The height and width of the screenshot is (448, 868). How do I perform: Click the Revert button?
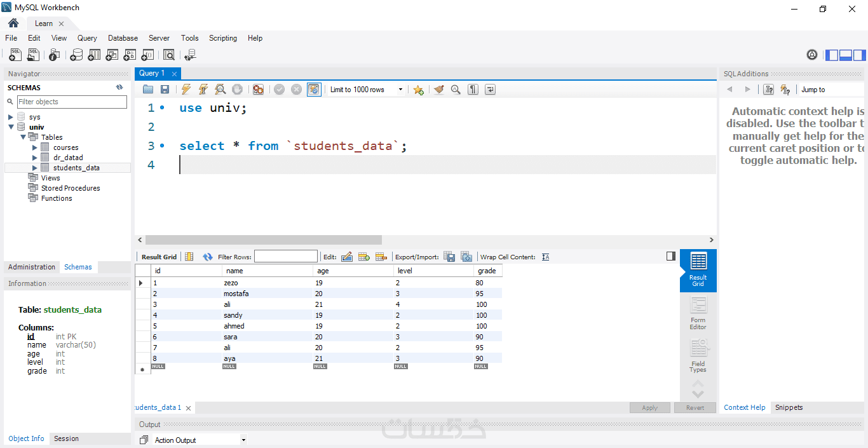[695, 408]
